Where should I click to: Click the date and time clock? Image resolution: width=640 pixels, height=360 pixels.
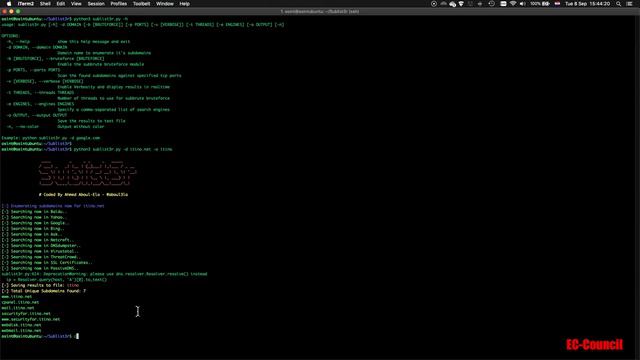click(587, 4)
